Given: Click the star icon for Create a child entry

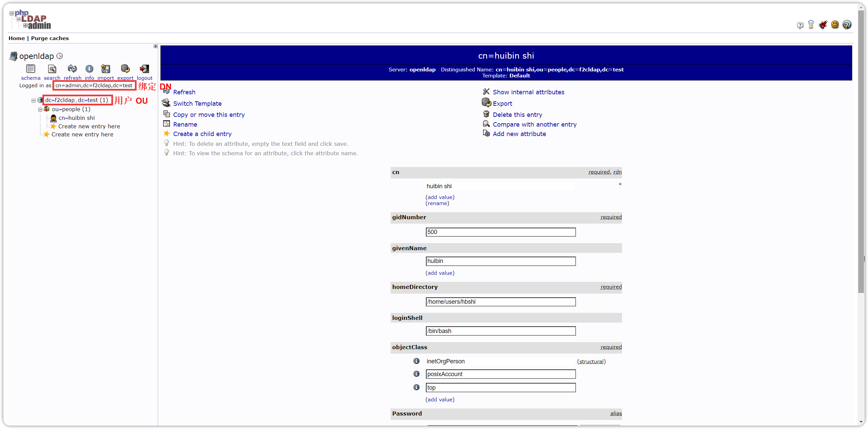Looking at the screenshot, I should pyautogui.click(x=167, y=134).
